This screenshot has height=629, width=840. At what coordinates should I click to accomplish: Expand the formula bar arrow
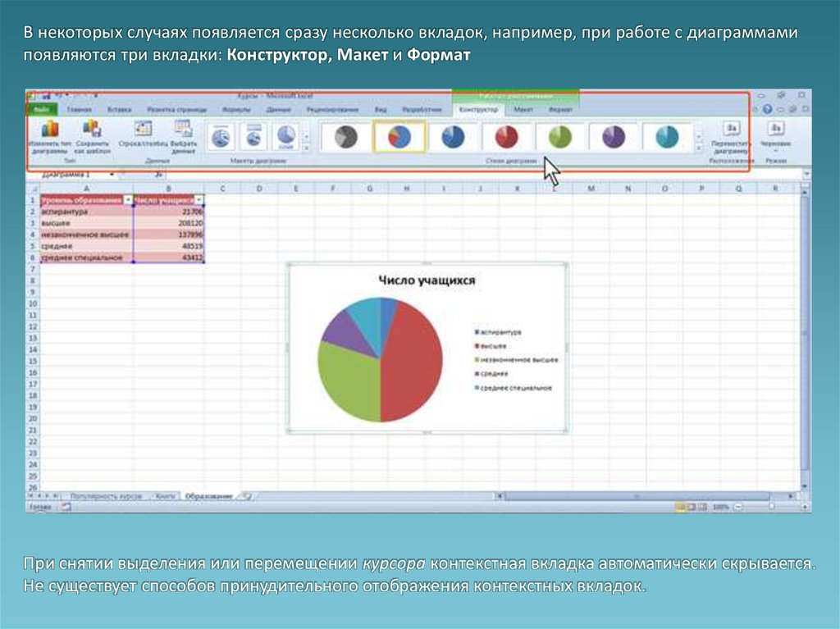(806, 175)
